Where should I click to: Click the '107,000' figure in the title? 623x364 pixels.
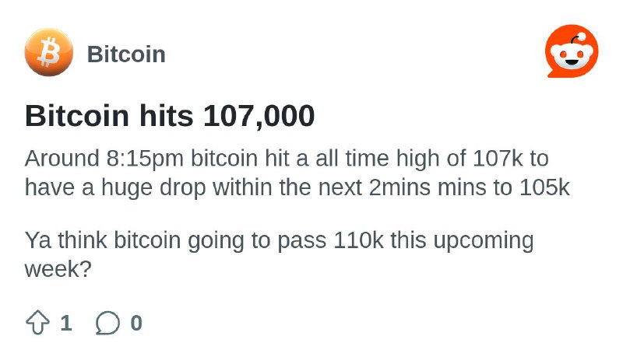259,117
